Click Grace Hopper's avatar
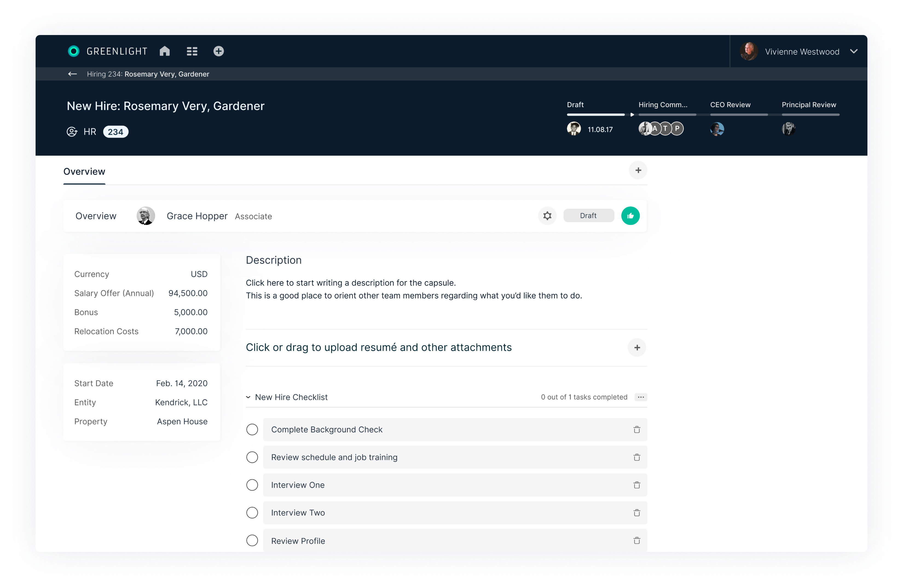903x588 pixels. (x=146, y=216)
